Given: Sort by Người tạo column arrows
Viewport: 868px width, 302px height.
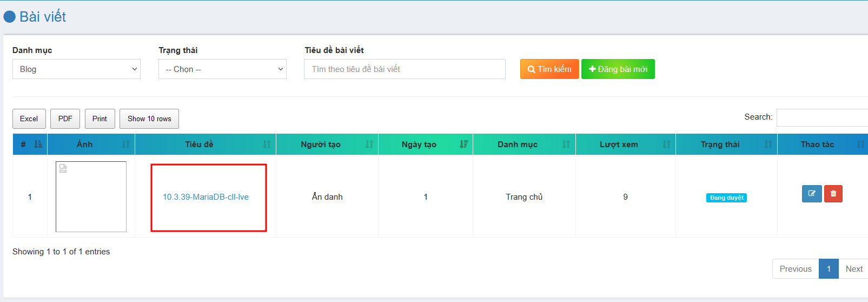Looking at the screenshot, I should click(x=369, y=145).
